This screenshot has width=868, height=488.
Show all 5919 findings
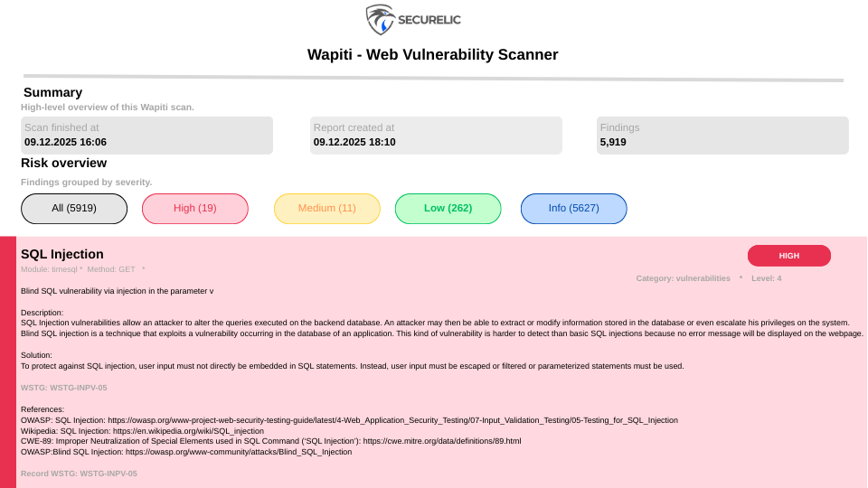74,208
